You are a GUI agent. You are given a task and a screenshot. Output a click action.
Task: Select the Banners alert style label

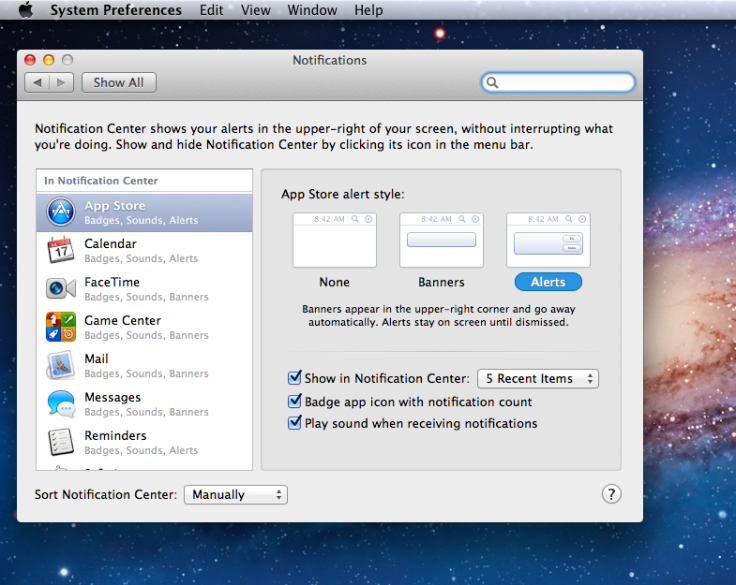click(x=441, y=282)
